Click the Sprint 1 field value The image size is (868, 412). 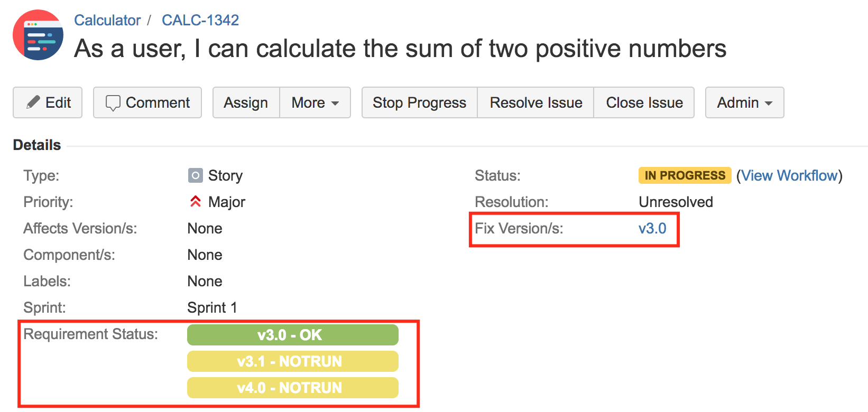(212, 307)
